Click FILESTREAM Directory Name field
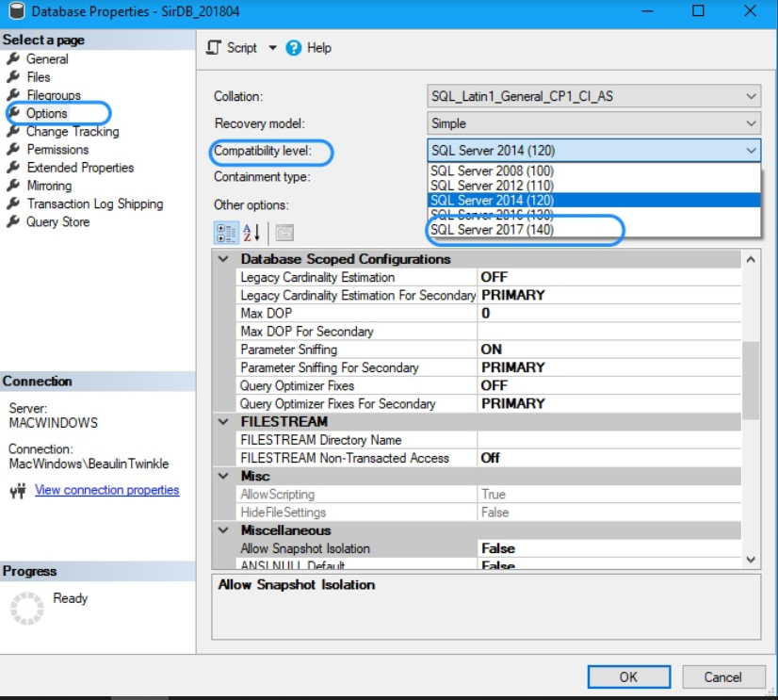778x700 pixels. (x=609, y=440)
